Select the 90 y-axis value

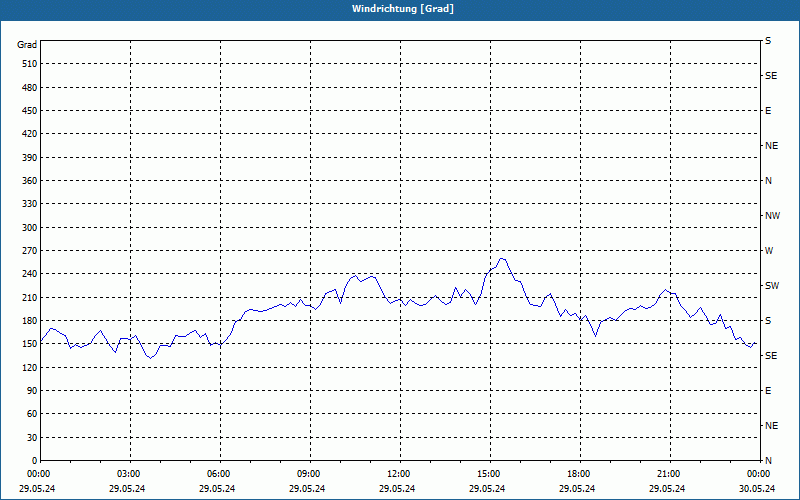[x=32, y=391]
